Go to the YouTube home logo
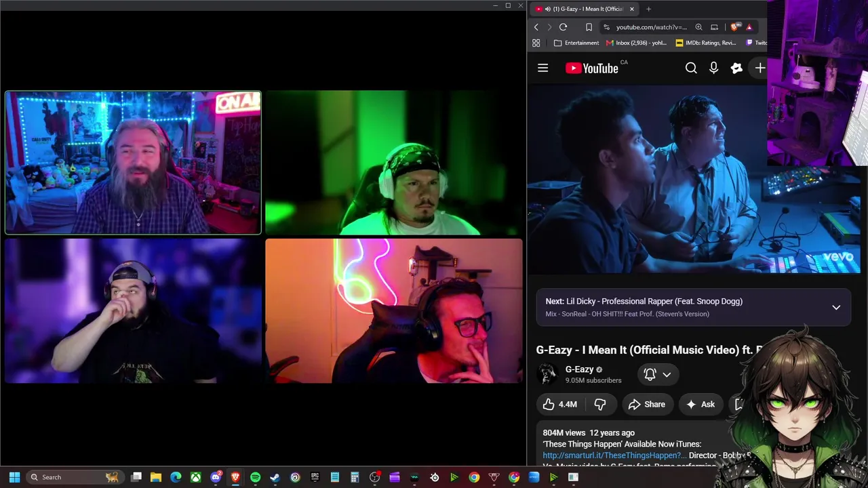Viewport: 868px width, 488px height. 592,68
